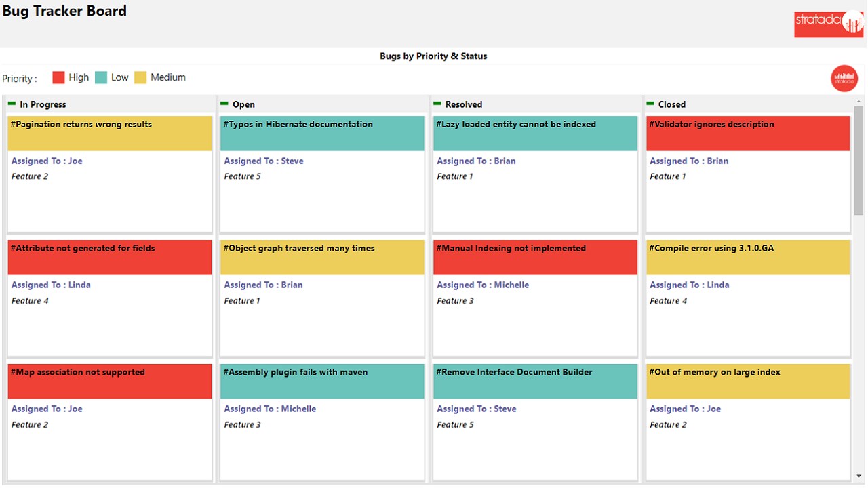Screen dimensions: 868x488
Task: Click the Stratada logo in the header
Action: click(x=829, y=22)
